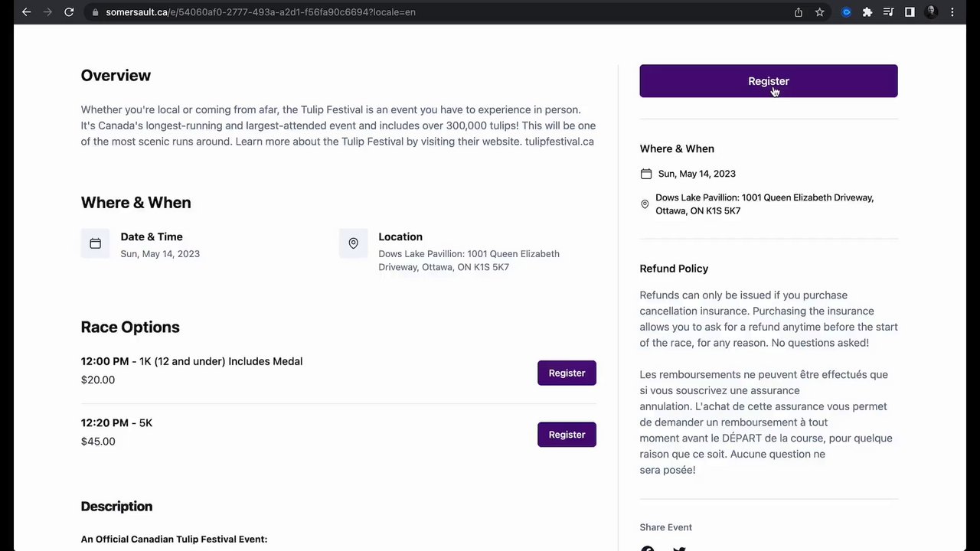Image resolution: width=980 pixels, height=551 pixels.
Task: Bookmark this page with the star icon
Action: pyautogui.click(x=819, y=12)
